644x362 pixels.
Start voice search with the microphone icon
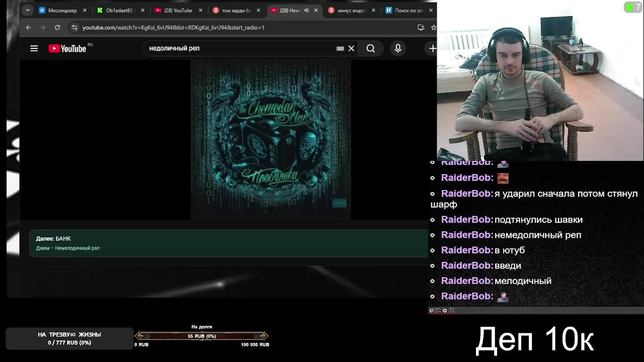(398, 48)
